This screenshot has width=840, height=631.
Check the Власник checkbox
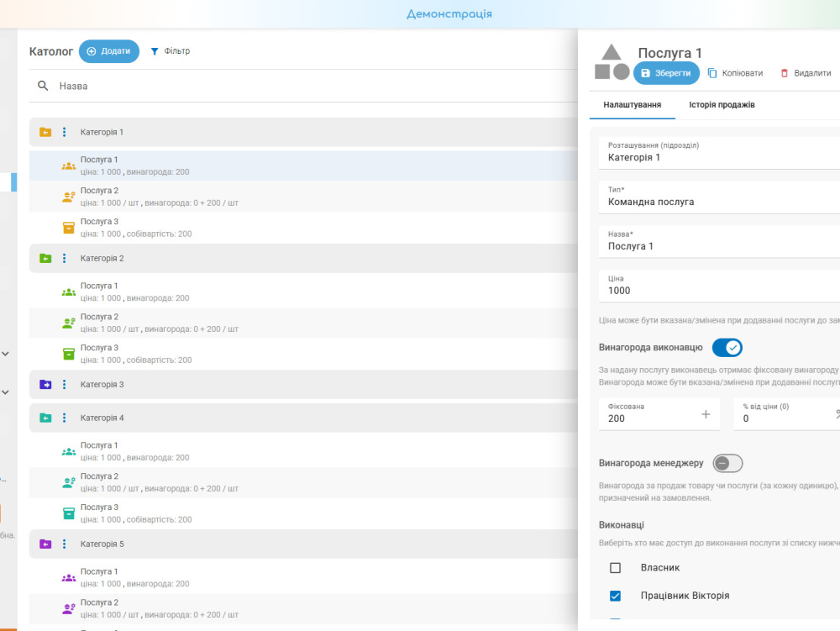point(616,568)
